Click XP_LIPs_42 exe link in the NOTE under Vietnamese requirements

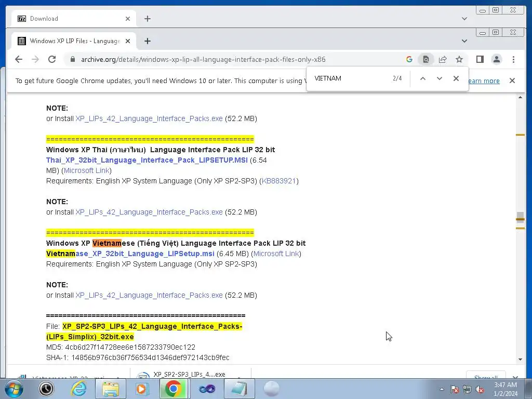click(149, 295)
